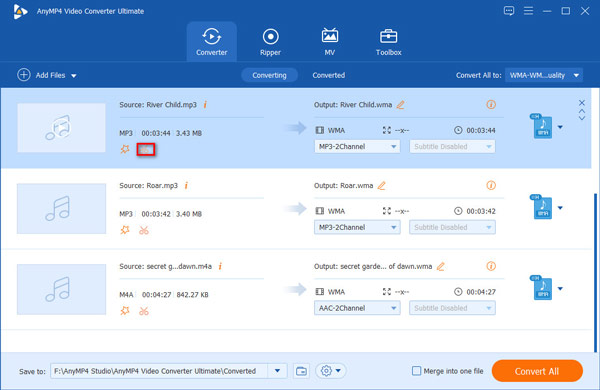Open edit effects star icon for Roar.mp3
Viewport: 600px width, 390px height.
tap(125, 230)
